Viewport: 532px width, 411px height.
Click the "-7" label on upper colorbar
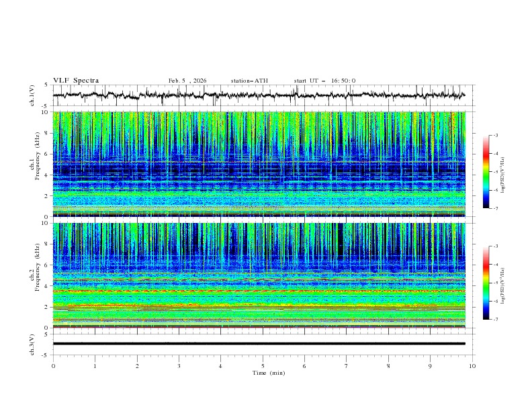point(495,209)
